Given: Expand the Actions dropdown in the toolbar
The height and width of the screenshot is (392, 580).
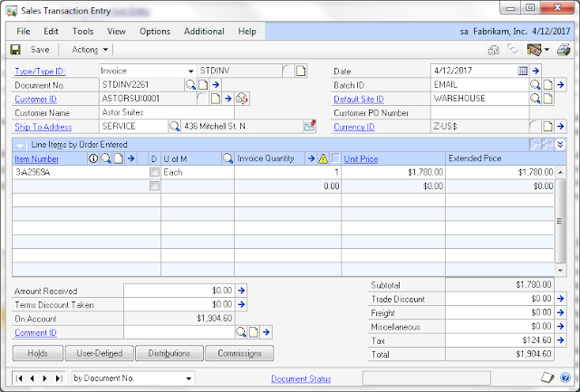Looking at the screenshot, I should 105,50.
